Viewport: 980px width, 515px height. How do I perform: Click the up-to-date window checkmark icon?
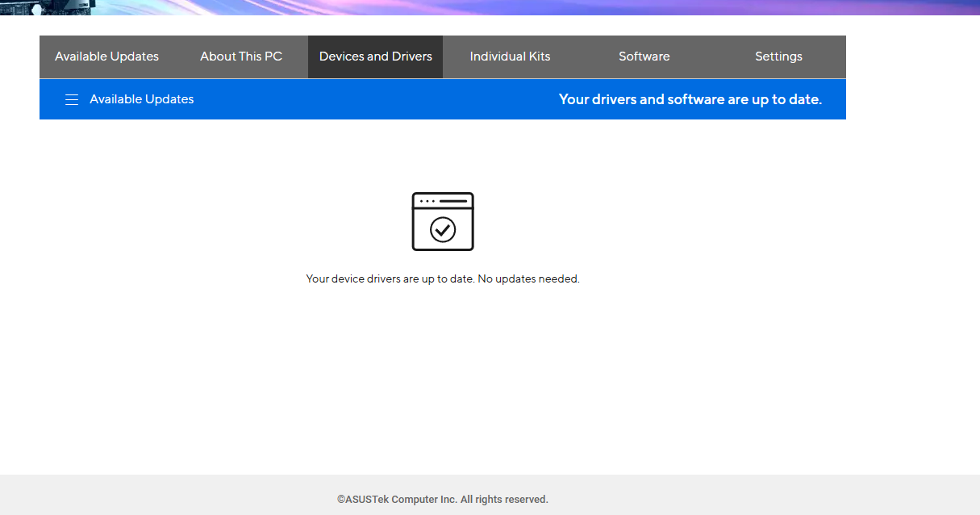(443, 221)
